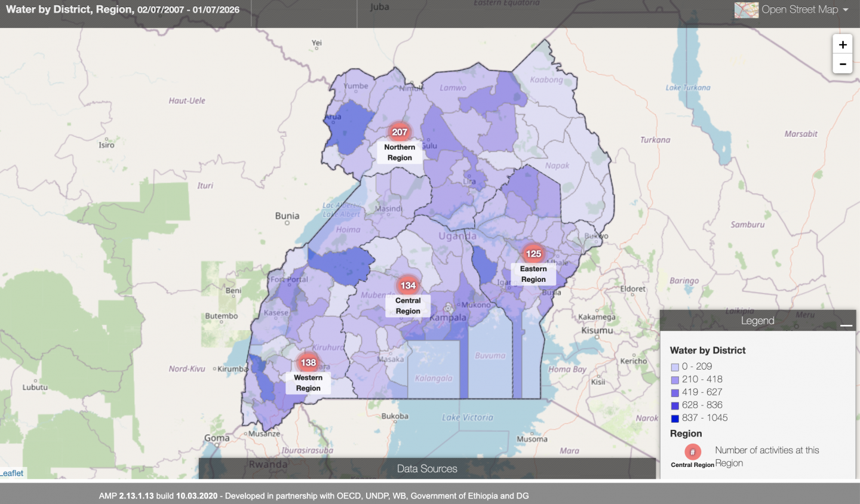Select the 628 - 836 legend swatch
The image size is (860, 504).
675,405
